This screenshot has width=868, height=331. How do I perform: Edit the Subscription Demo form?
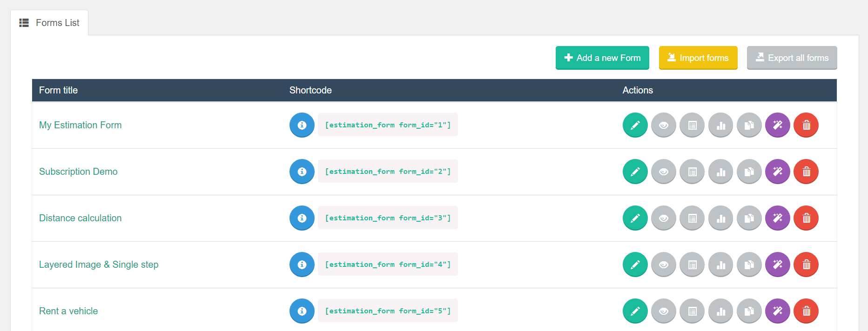[x=635, y=172]
